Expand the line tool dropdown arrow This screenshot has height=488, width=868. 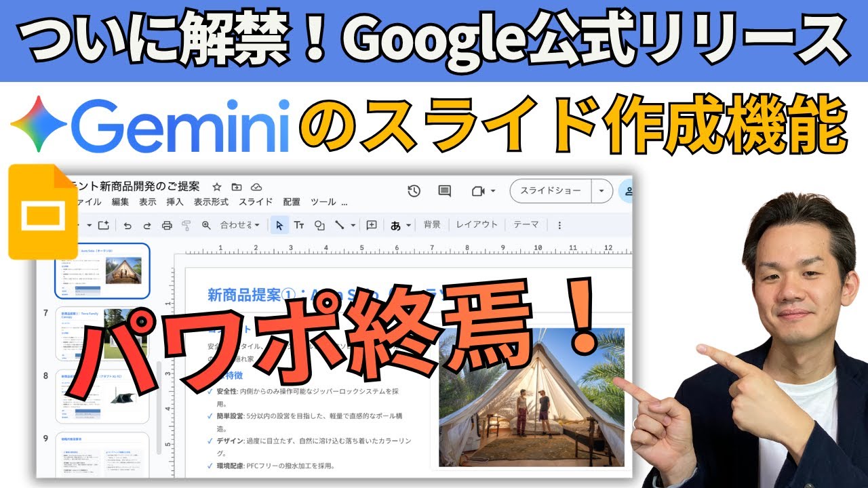353,226
